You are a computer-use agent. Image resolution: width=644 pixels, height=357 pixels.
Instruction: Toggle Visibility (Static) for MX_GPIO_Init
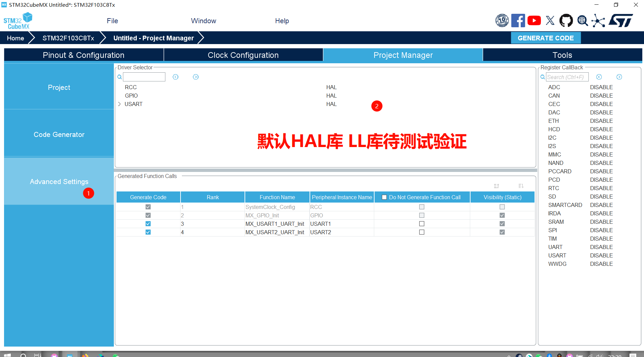click(502, 215)
